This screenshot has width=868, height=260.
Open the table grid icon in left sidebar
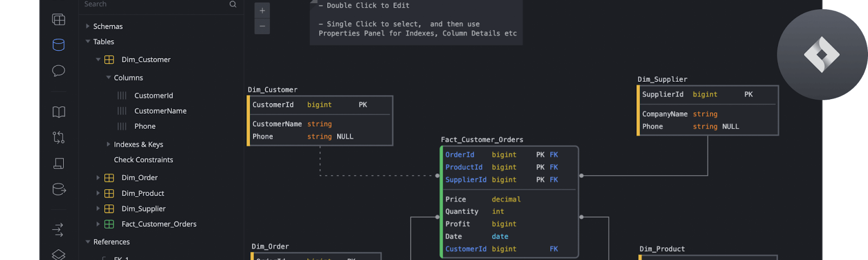click(x=59, y=19)
